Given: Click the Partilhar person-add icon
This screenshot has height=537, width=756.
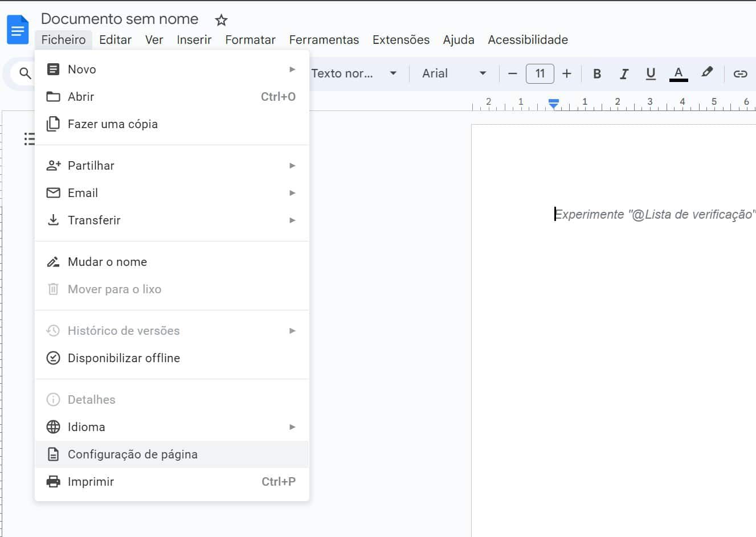Looking at the screenshot, I should (x=53, y=166).
